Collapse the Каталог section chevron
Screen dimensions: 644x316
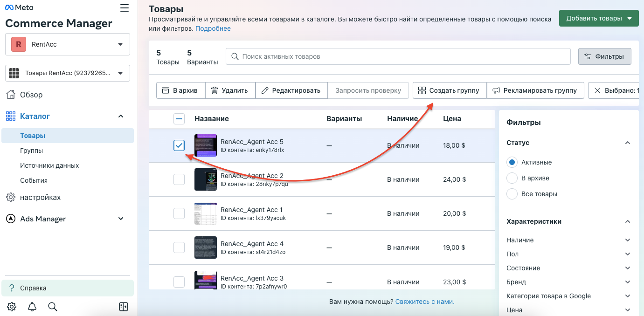[121, 116]
